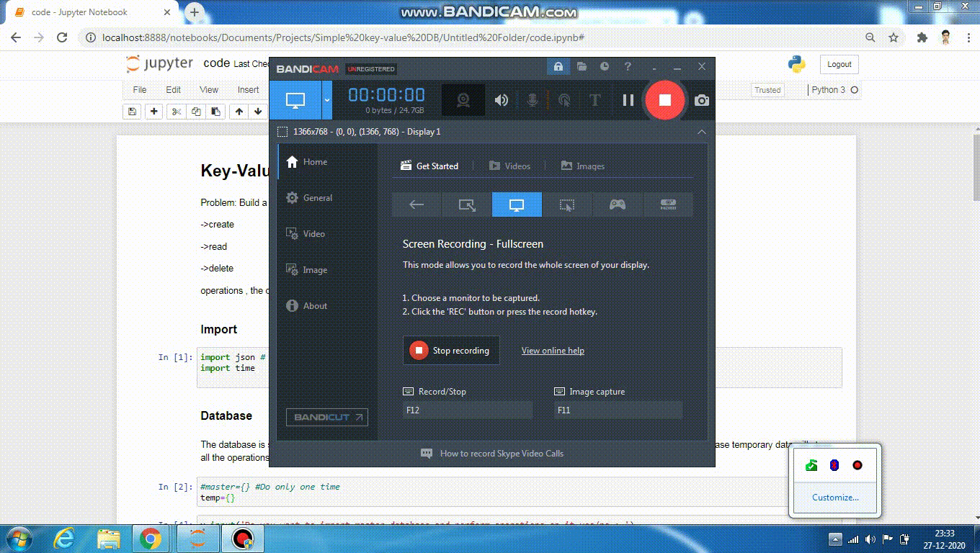Viewport: 980px width, 553px height.
Task: Open Windows Start menu
Action: [x=19, y=539]
